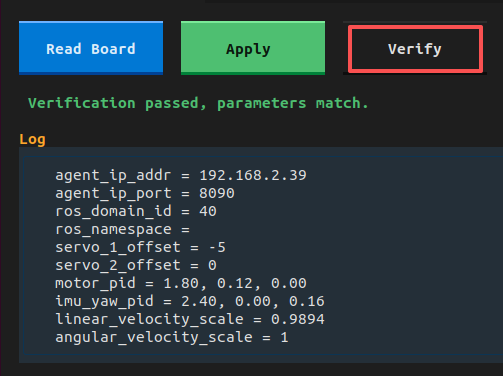Click the servo_1_offset = -5 line
The height and width of the screenshot is (376, 503).
(x=140, y=247)
